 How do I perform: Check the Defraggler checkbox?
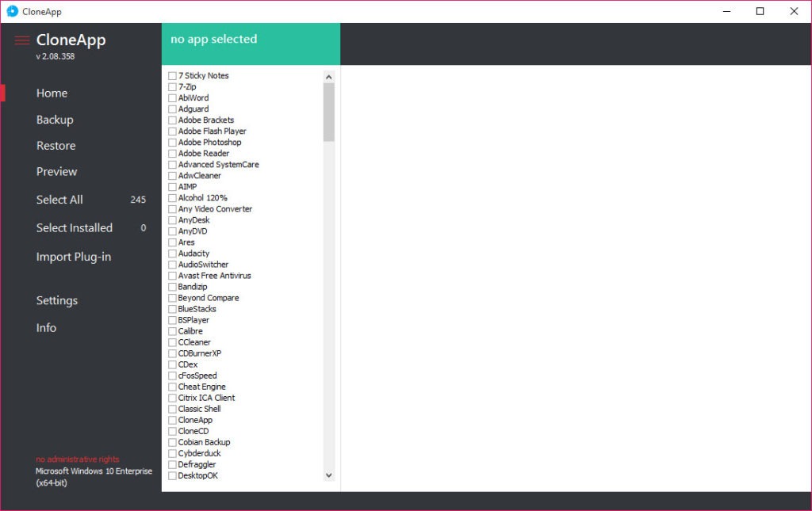tap(172, 465)
